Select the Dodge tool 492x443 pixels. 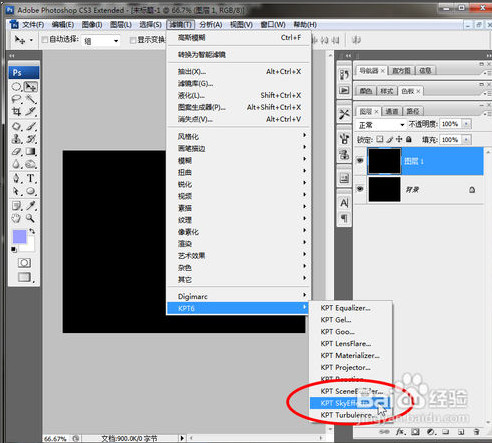pos(31,164)
